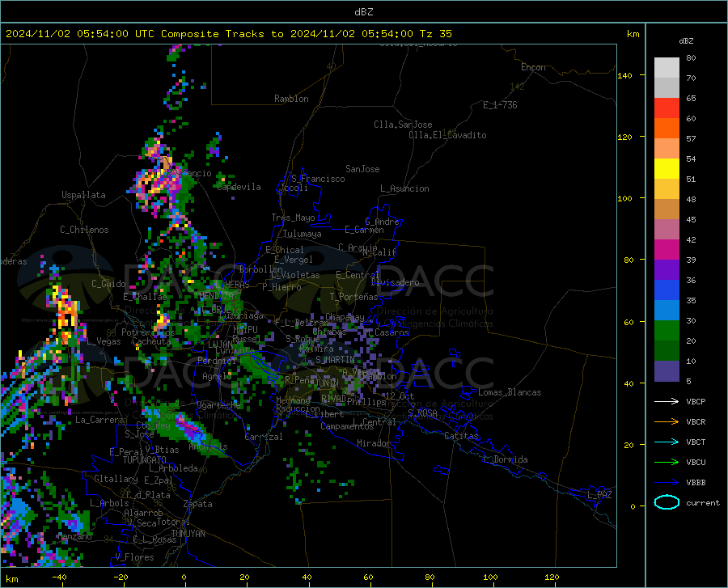Click the dBZ title at the top
728x588 pixels.
363,12
